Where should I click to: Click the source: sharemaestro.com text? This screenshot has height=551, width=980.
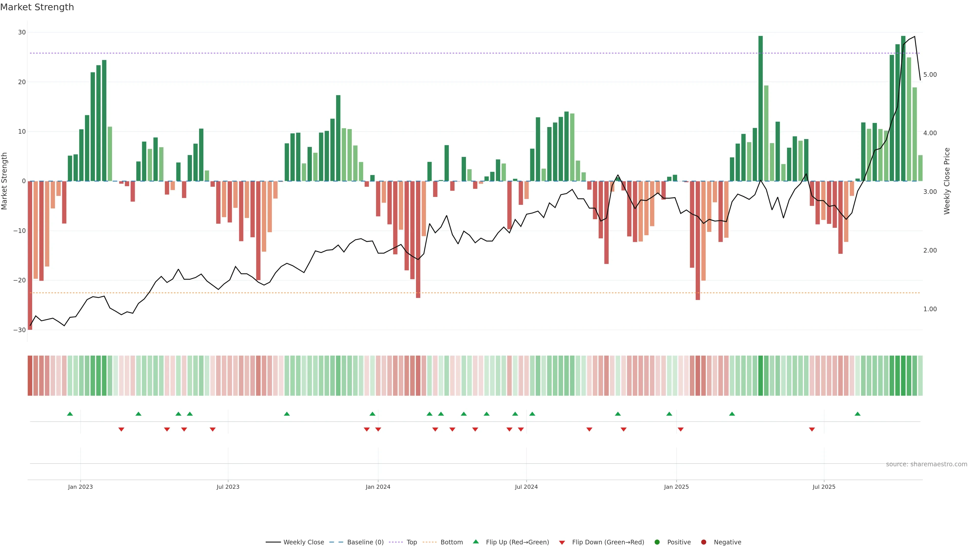926,464
